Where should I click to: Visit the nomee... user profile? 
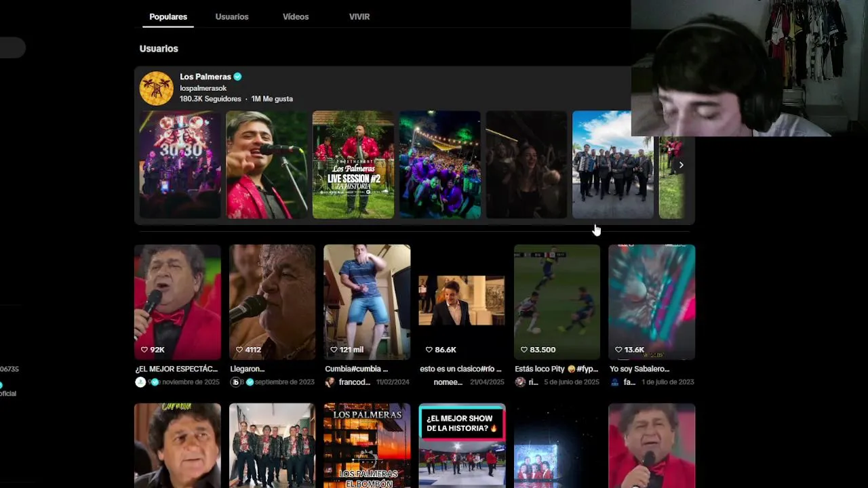click(x=448, y=382)
